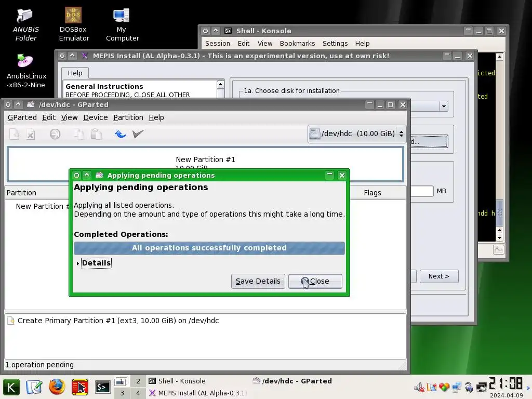Open Konsole Edit menu
The width and height of the screenshot is (532, 399).
click(244, 44)
